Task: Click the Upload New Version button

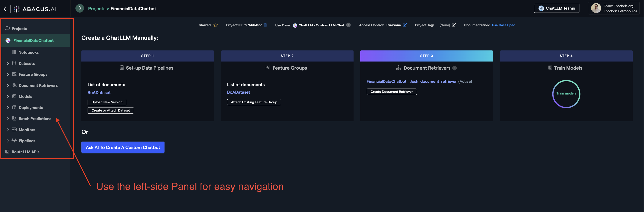Action: tap(107, 102)
